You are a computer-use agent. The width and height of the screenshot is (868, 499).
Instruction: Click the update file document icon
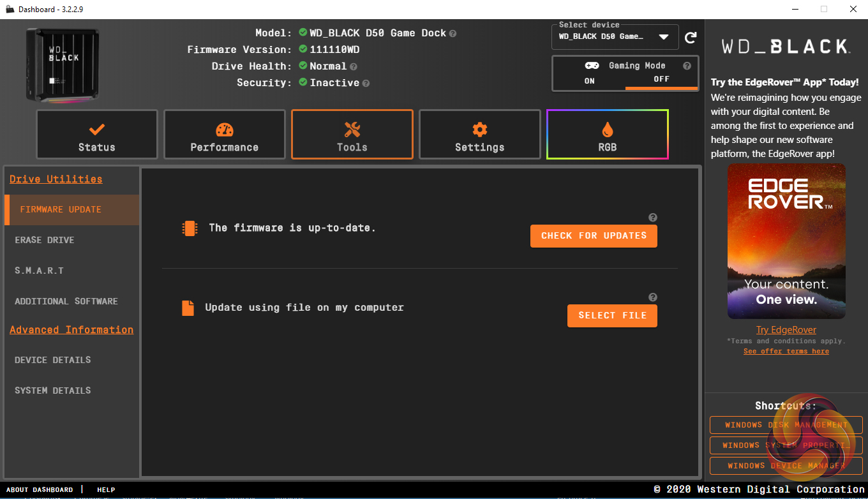pos(188,308)
